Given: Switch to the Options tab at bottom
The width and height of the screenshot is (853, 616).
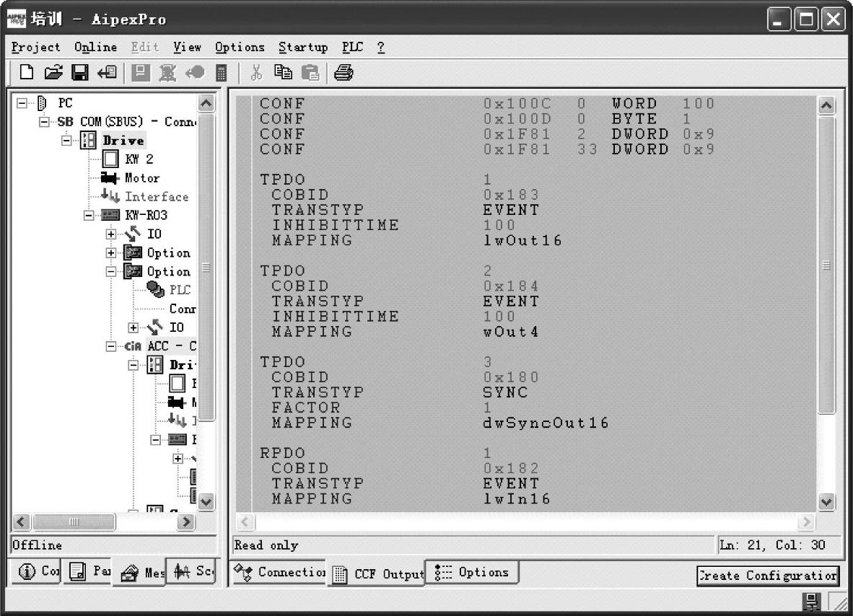Looking at the screenshot, I should pyautogui.click(x=473, y=573).
